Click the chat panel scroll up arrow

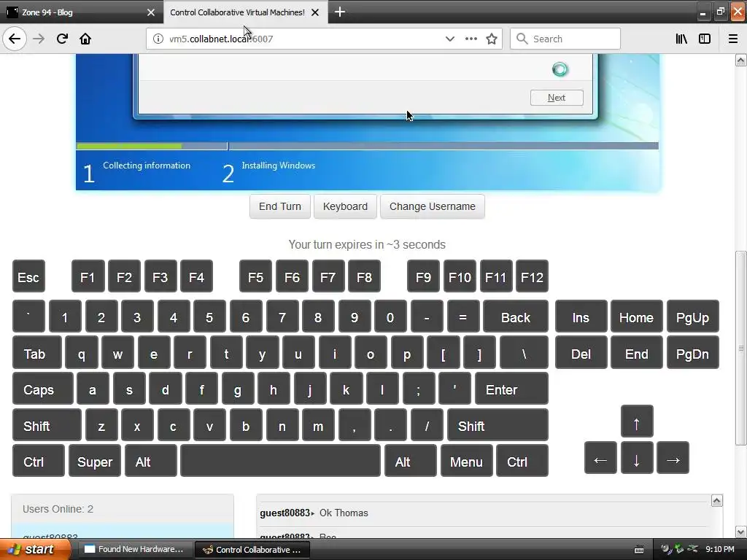point(716,500)
